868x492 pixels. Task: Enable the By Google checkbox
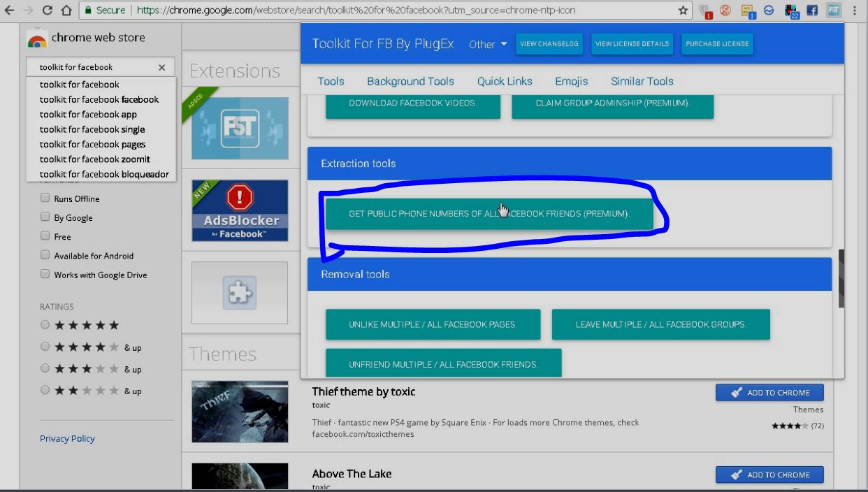(x=45, y=217)
